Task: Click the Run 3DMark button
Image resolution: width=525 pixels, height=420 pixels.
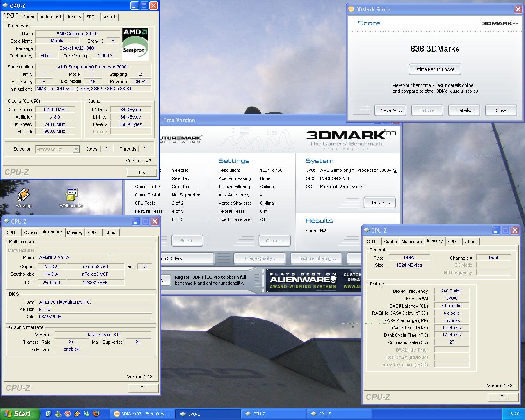Action: [187, 258]
